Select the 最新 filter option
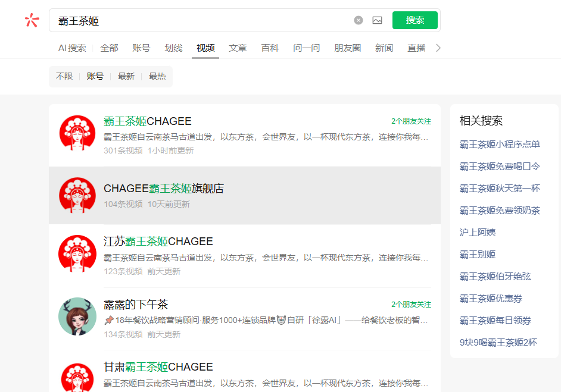 126,76
